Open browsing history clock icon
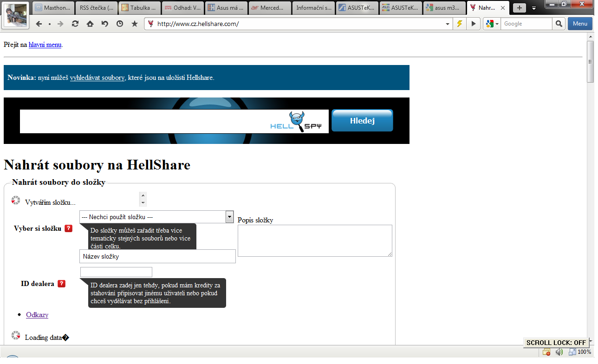598x364 pixels. [x=120, y=24]
